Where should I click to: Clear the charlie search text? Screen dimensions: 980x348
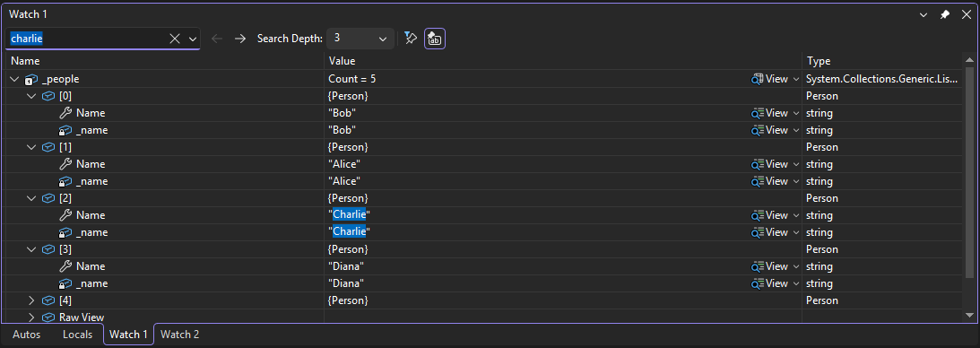coord(175,39)
